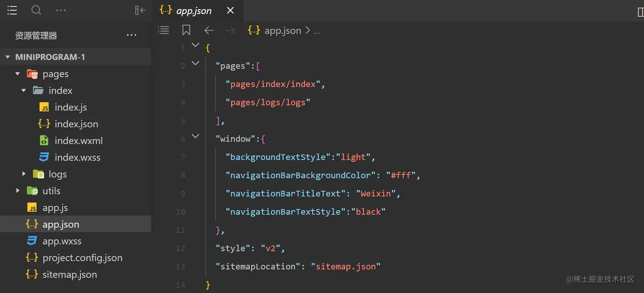Expand the logs folder
Viewport: 644px width, 293px height.
point(24,174)
